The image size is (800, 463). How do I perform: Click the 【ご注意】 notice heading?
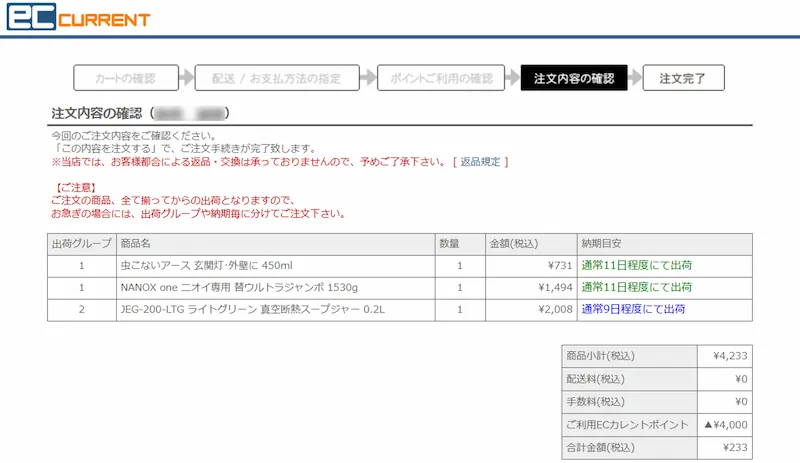[76, 188]
